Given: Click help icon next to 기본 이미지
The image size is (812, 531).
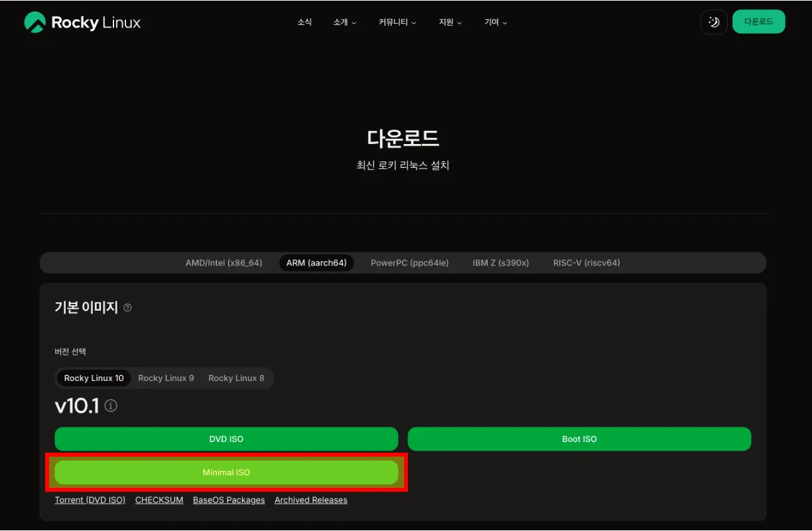Looking at the screenshot, I should click(127, 308).
